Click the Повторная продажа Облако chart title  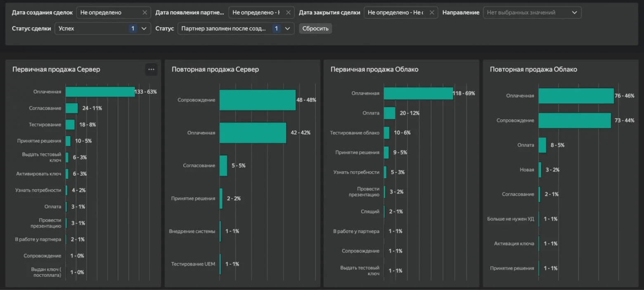pos(533,69)
